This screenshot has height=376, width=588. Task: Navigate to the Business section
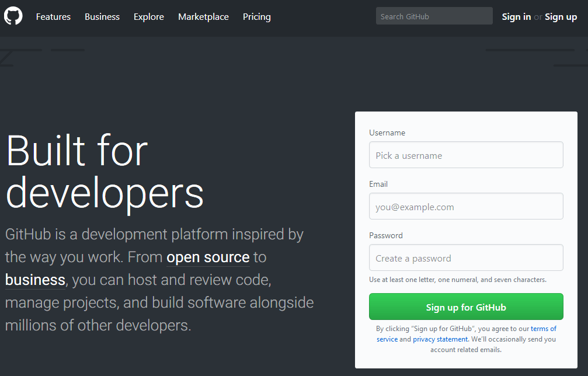point(102,16)
